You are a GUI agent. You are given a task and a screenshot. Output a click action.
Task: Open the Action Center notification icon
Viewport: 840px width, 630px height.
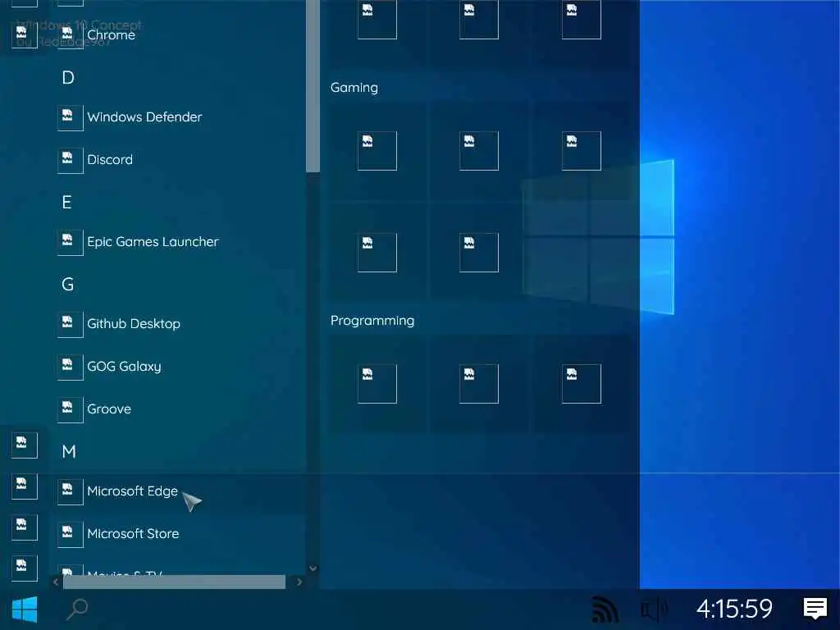(815, 609)
